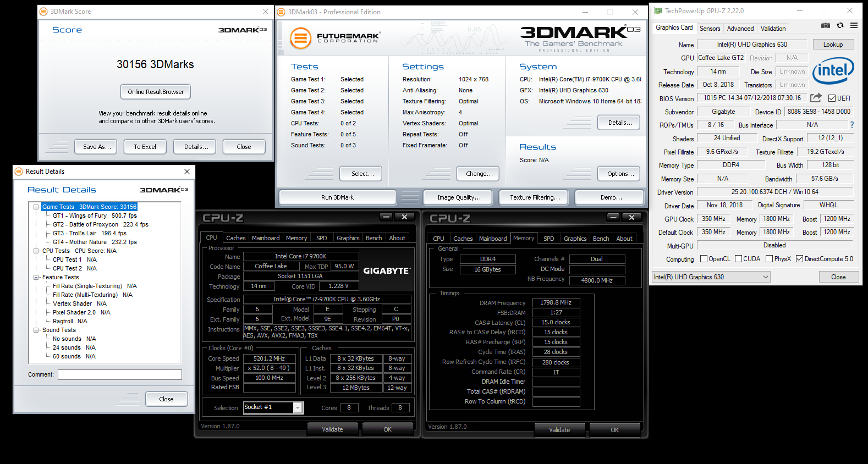Click the BIOS export share icon
Image resolution: width=868 pixels, height=464 pixels.
coord(816,97)
